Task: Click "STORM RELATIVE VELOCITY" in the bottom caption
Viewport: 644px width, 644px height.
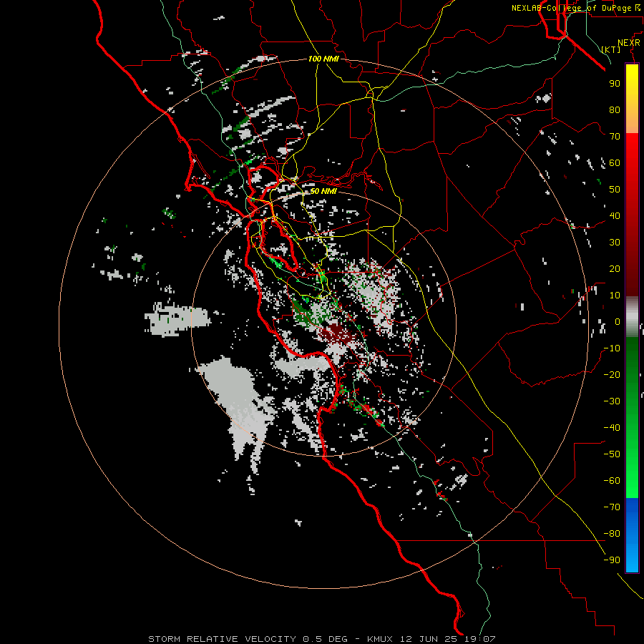Action: [223, 639]
